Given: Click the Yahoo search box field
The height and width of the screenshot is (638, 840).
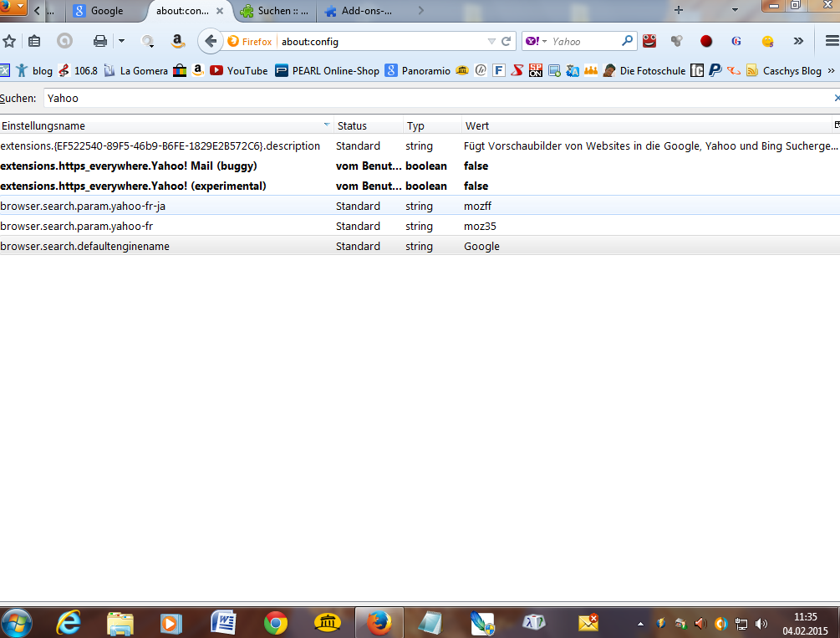Looking at the screenshot, I should point(585,41).
